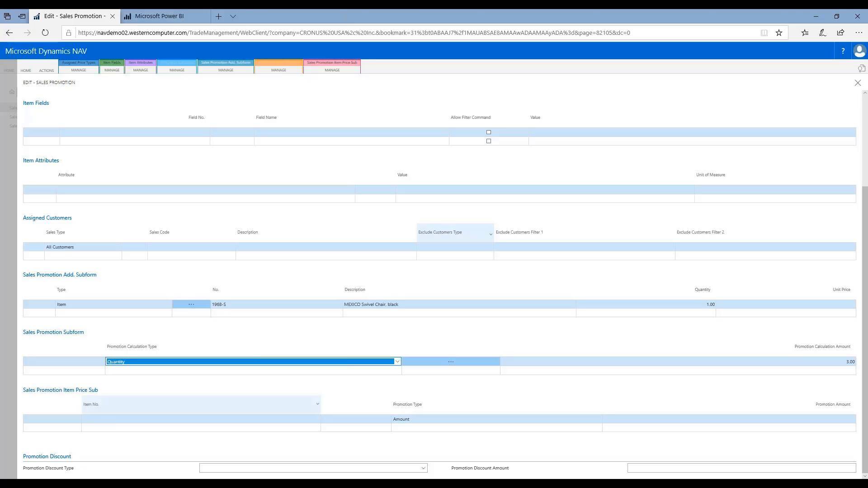
Task: Click the set tabs aside icon
Action: (x=21, y=16)
